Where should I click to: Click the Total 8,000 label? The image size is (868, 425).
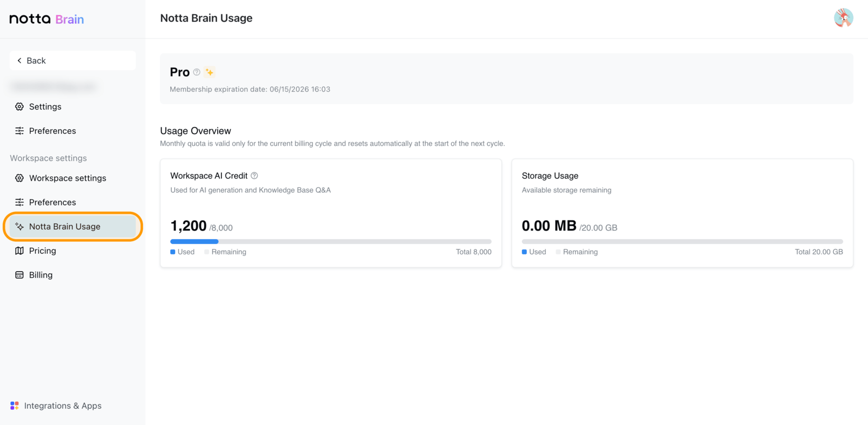tap(474, 252)
